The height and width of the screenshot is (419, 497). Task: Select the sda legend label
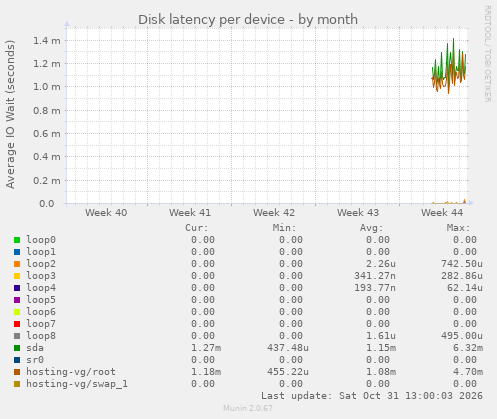(x=35, y=348)
